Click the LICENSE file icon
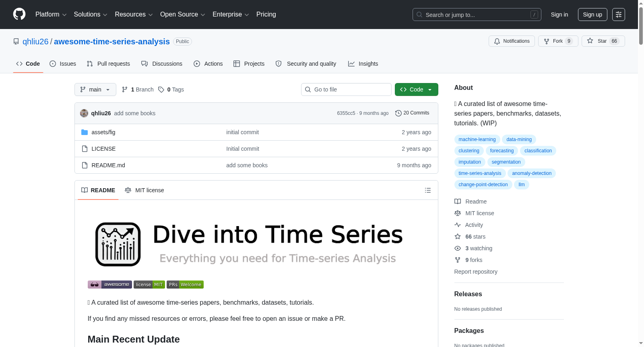This screenshot has height=347, width=644. click(x=85, y=149)
